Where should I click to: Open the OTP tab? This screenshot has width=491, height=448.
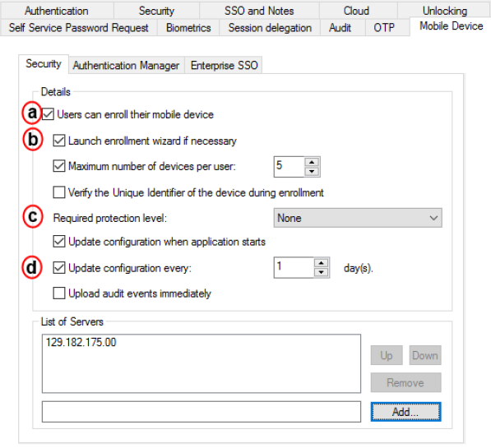[384, 28]
